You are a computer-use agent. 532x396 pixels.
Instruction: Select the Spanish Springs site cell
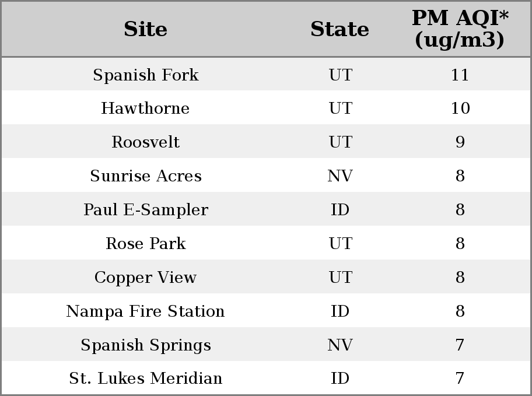tap(146, 345)
